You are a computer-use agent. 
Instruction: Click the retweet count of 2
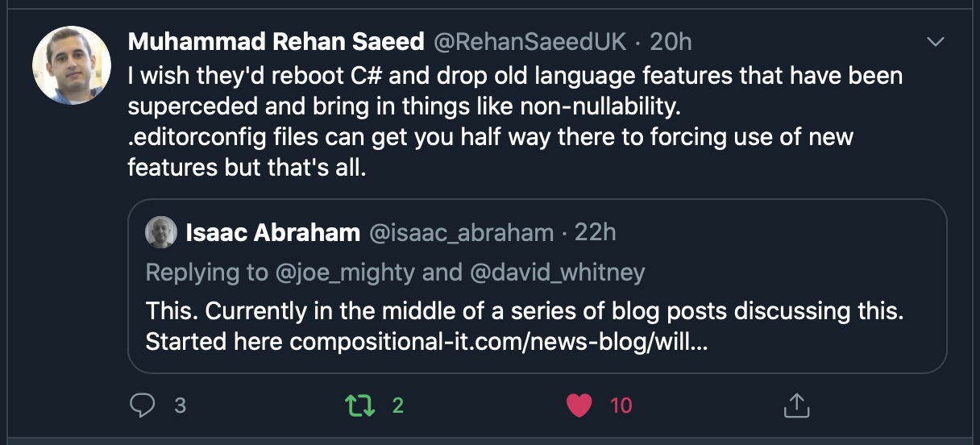tap(397, 405)
